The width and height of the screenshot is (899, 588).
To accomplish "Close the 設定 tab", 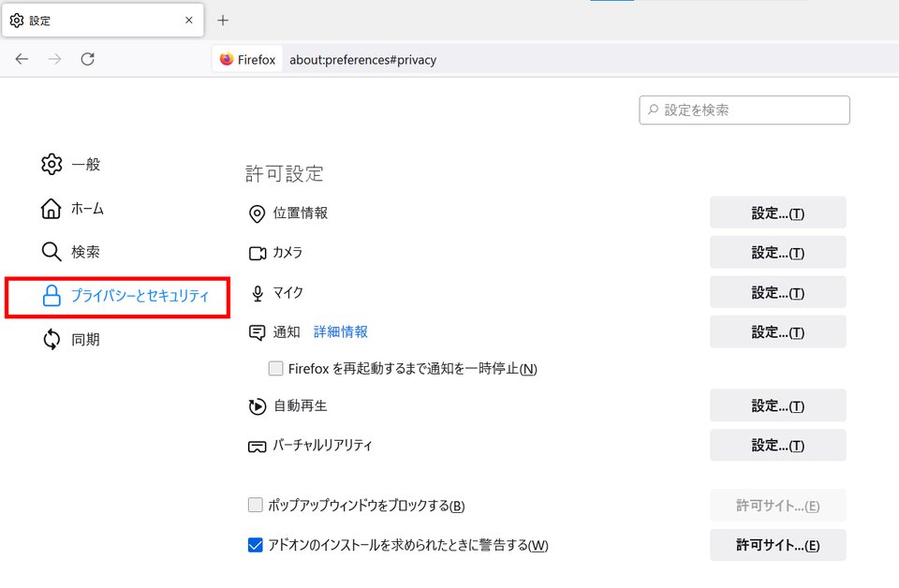I will tap(188, 21).
